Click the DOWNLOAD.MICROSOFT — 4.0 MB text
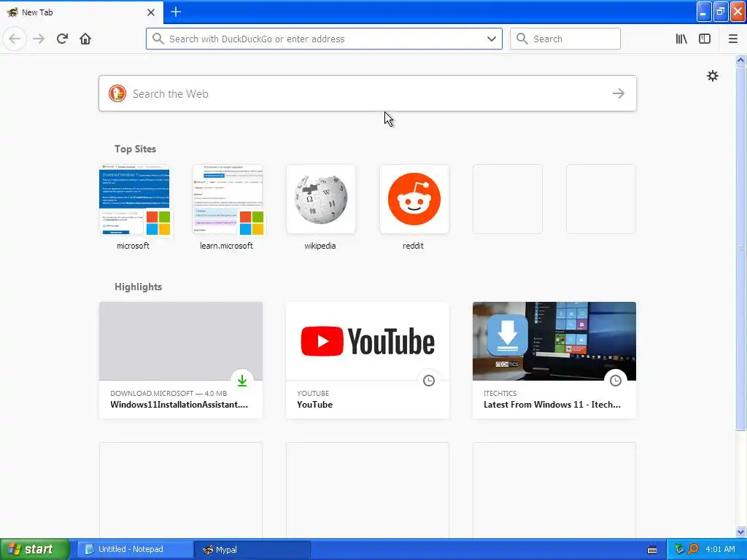This screenshot has width=747, height=560. [169, 393]
